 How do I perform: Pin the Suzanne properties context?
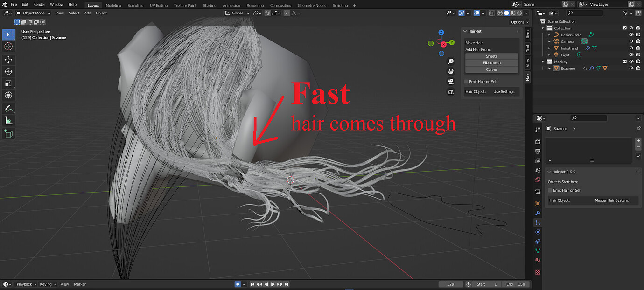click(638, 129)
